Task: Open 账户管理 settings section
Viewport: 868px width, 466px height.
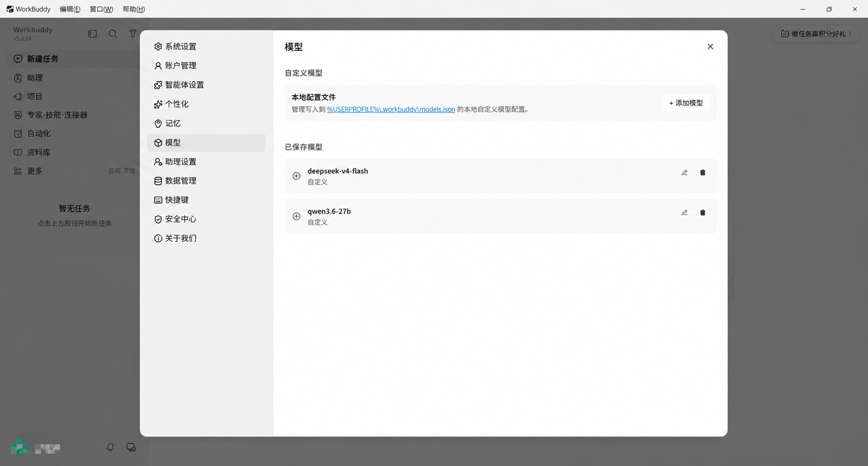Action: point(206,65)
